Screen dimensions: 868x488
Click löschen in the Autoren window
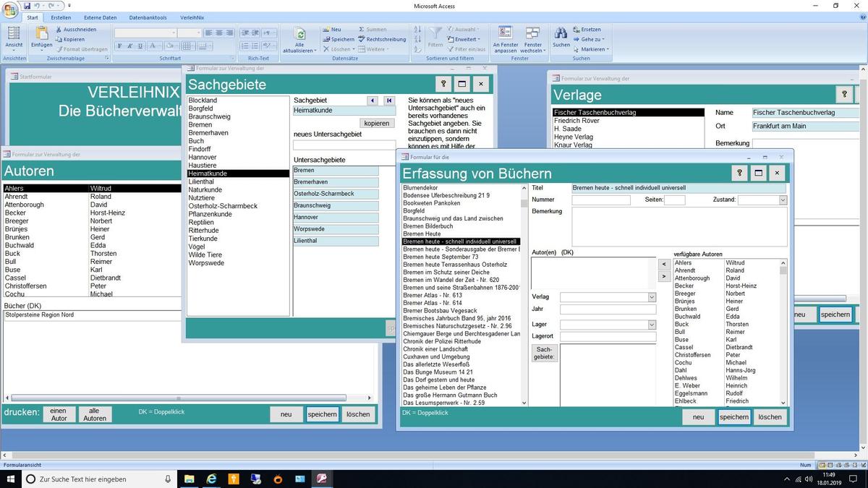358,414
